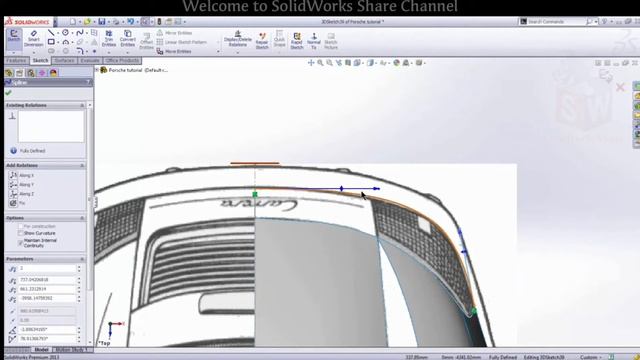Click the Convert Entities tool
640x360 pixels.
coord(128,38)
